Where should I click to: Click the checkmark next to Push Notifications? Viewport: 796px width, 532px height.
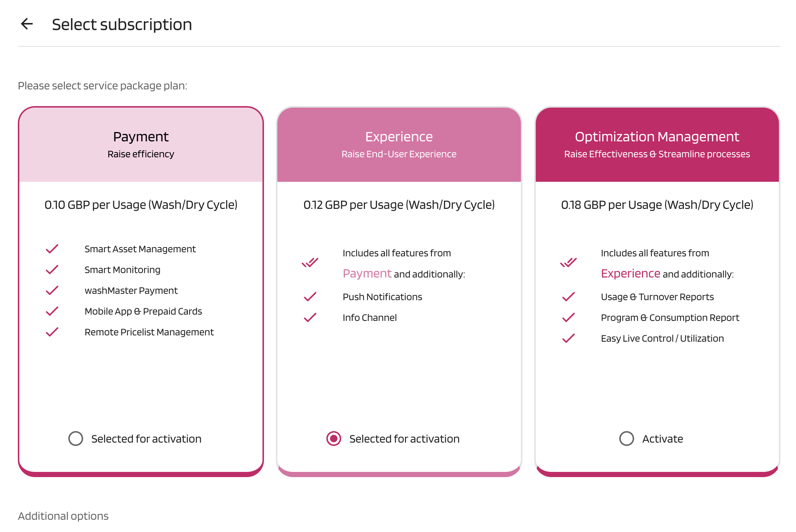[310, 297]
